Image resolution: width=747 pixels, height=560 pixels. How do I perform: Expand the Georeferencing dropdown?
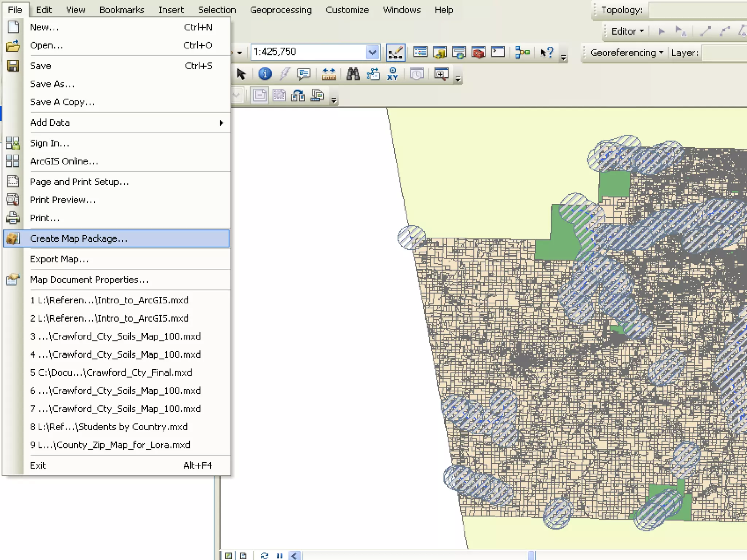click(626, 53)
